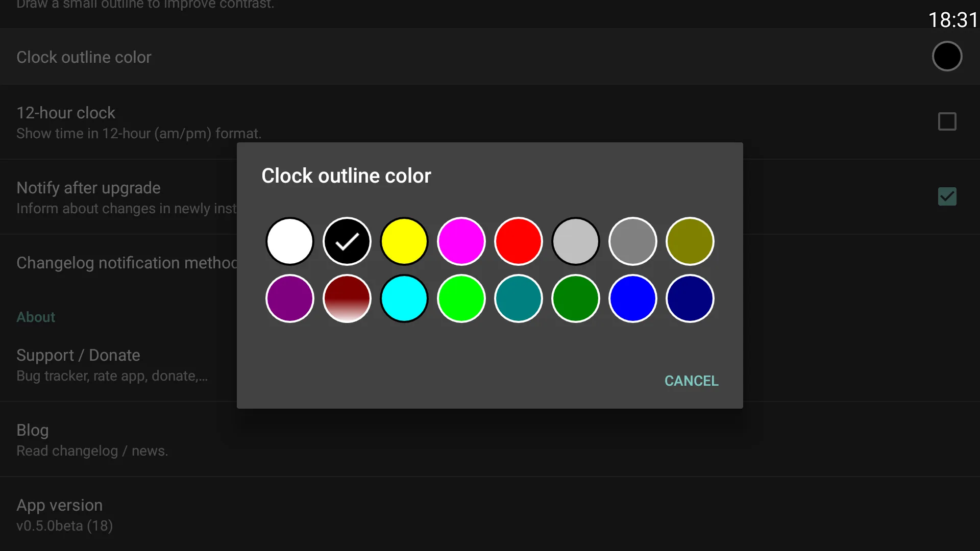Select the purple color option
Image resolution: width=980 pixels, height=551 pixels.
tap(289, 298)
